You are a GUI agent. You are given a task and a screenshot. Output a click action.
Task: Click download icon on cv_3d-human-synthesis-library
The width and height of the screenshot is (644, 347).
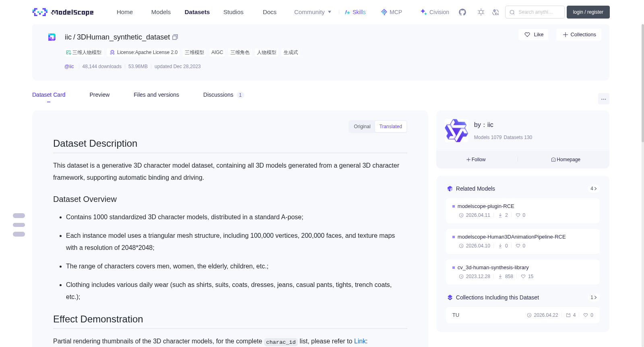500,276
